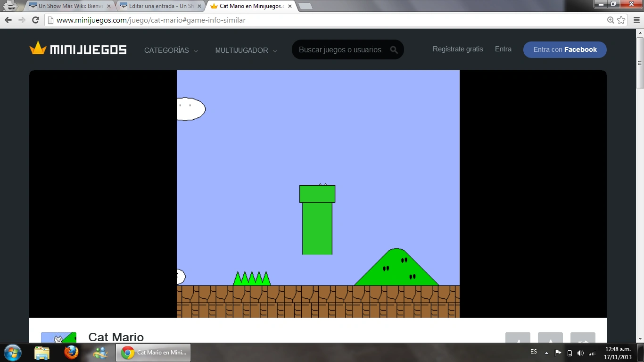Switch to Un Show Más Wiki tab

(69, 6)
